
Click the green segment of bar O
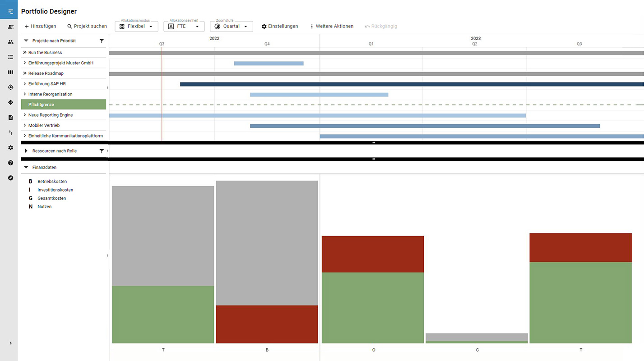[373, 308]
